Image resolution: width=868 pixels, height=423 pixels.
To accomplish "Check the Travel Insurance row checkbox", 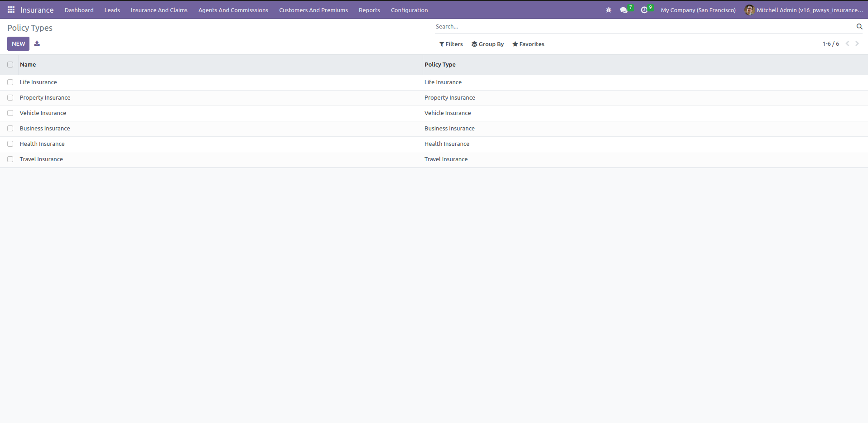I will (x=10, y=159).
